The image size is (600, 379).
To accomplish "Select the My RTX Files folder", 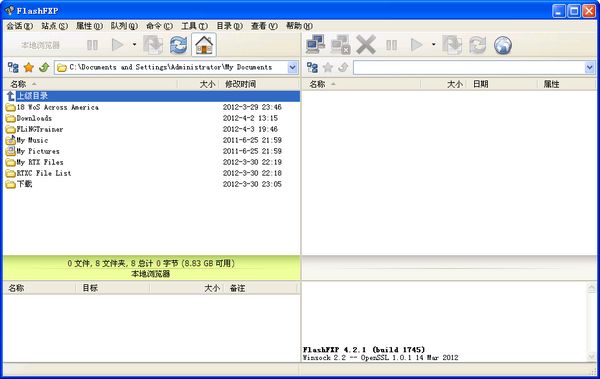I will [x=152, y=162].
